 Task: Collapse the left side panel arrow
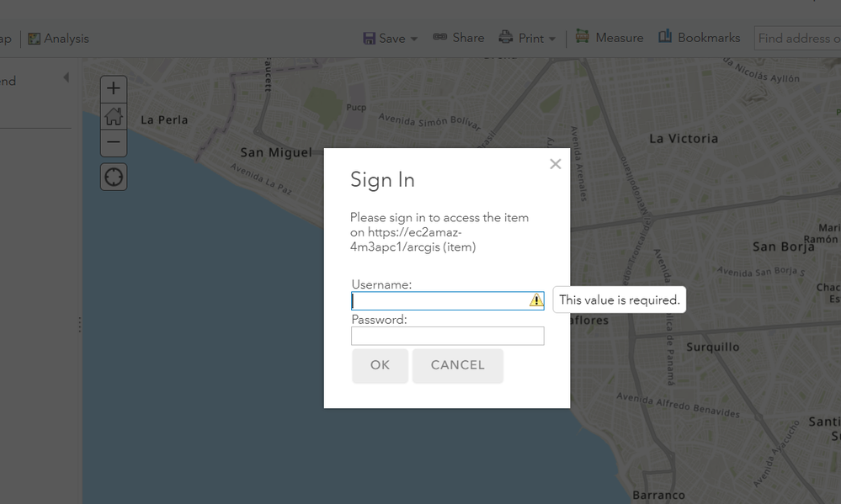(x=66, y=78)
